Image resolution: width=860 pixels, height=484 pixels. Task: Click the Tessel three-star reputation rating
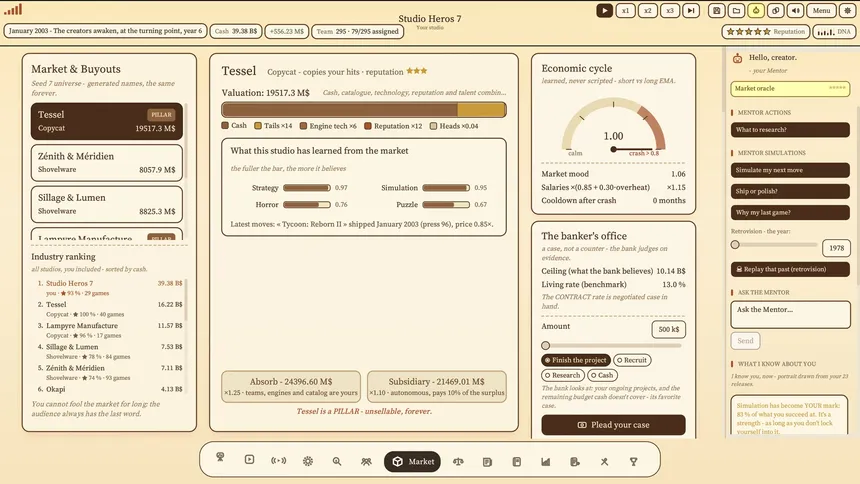tap(417, 71)
